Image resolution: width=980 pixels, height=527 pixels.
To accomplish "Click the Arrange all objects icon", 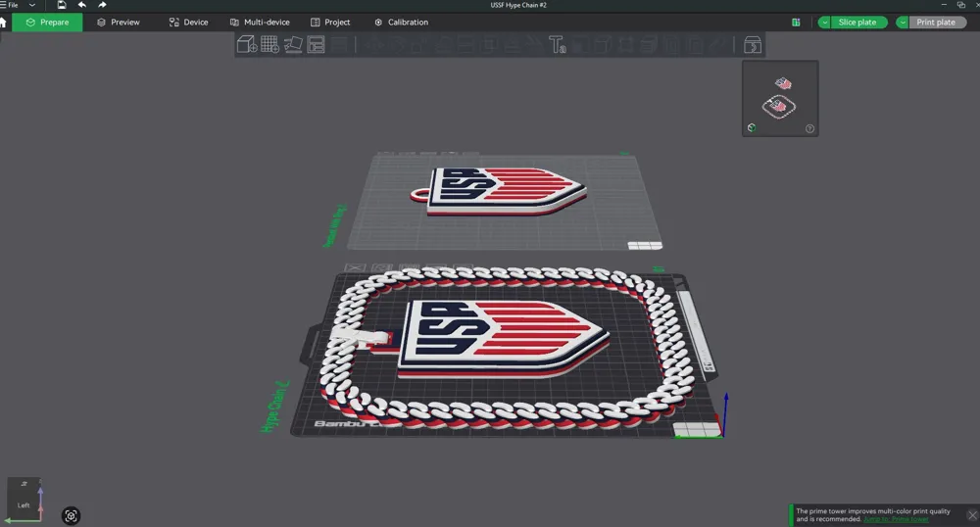I will pos(317,44).
